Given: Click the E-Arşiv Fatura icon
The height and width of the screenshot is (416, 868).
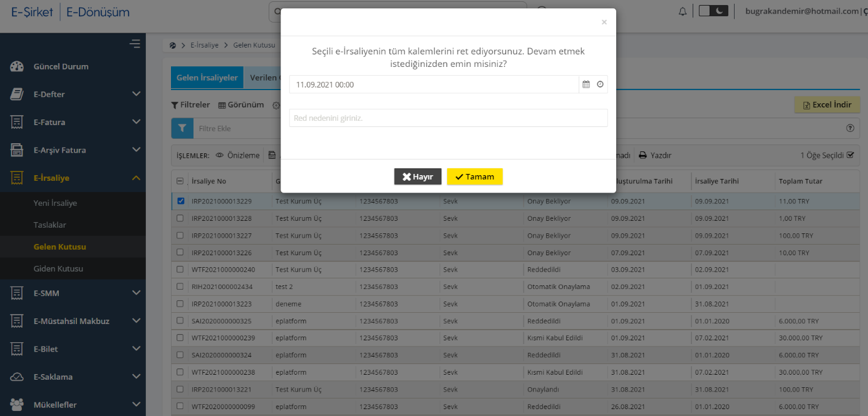Looking at the screenshot, I should pos(17,150).
